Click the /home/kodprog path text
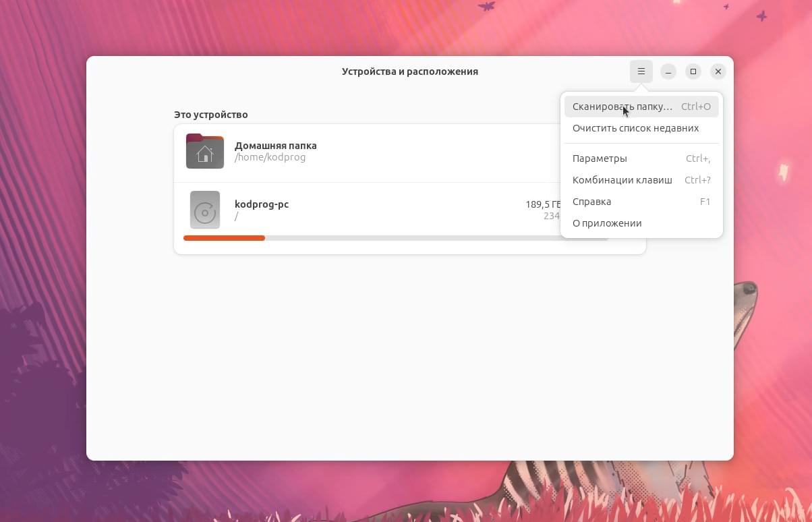812x522 pixels. coord(270,157)
